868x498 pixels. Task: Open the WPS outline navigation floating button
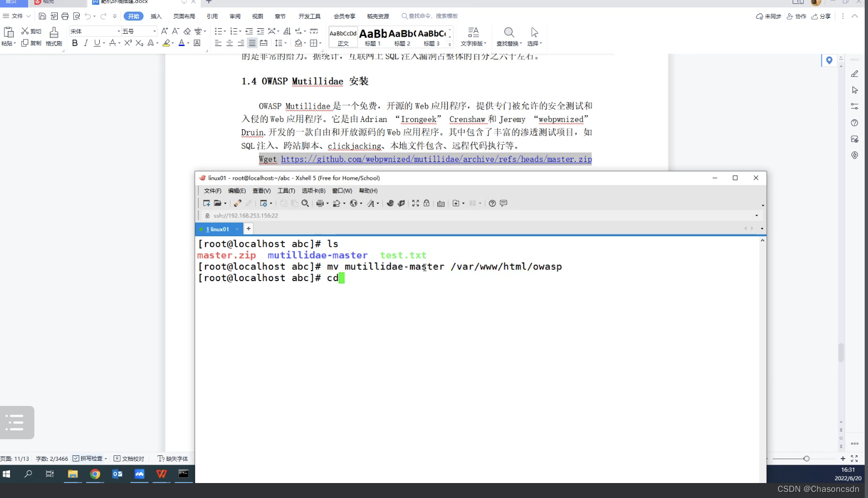tap(17, 423)
